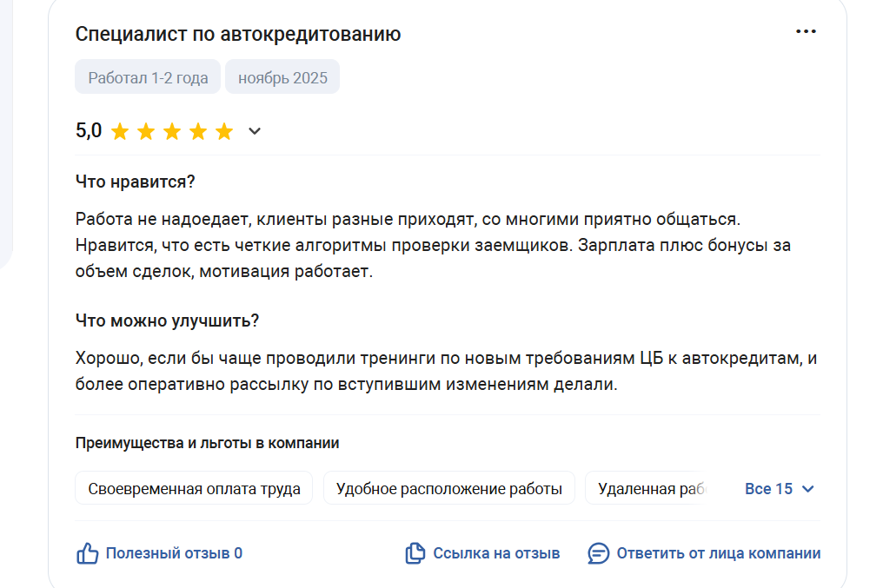Click the fifth rating star
Screen dimensions: 883x588
[224, 132]
